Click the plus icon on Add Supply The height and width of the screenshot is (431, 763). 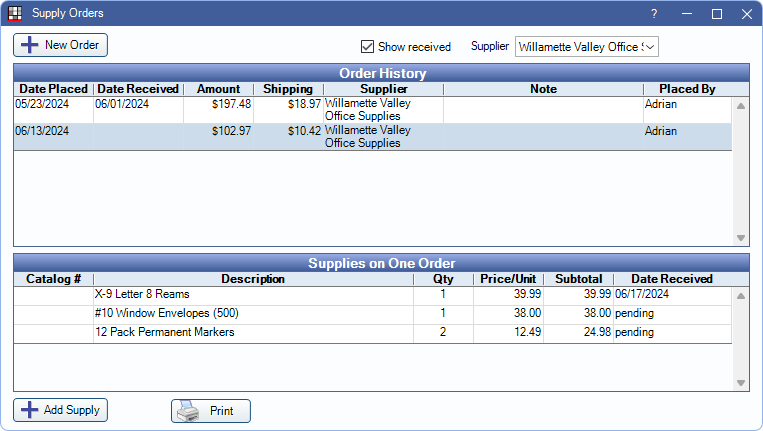click(x=29, y=410)
